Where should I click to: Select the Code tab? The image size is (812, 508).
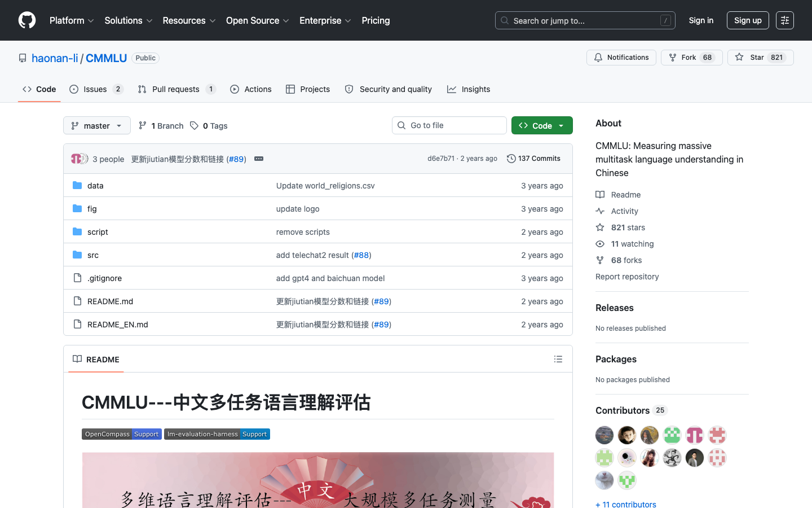[39, 89]
